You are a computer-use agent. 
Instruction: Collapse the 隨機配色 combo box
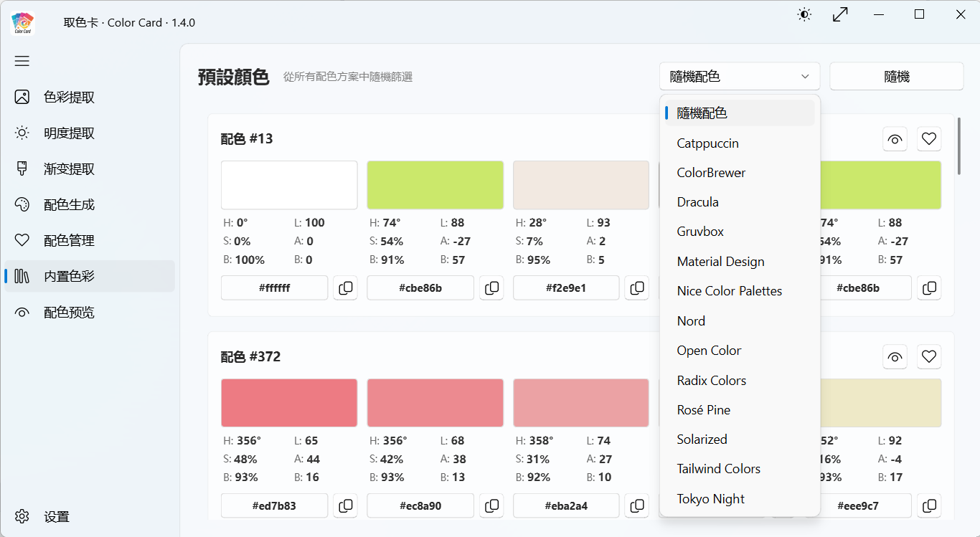(739, 76)
